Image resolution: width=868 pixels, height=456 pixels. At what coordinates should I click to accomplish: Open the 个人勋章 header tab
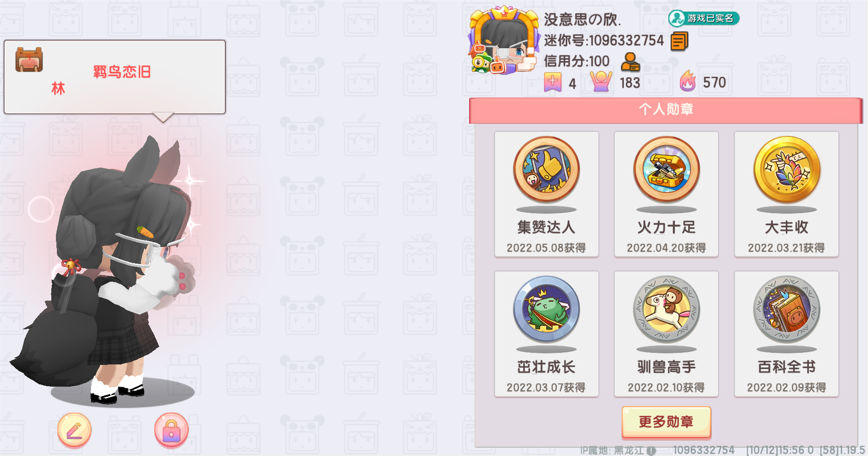coord(666,110)
